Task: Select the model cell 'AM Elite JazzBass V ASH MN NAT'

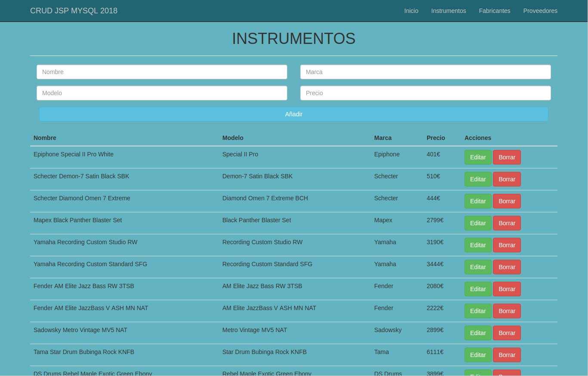Action: [x=269, y=308]
